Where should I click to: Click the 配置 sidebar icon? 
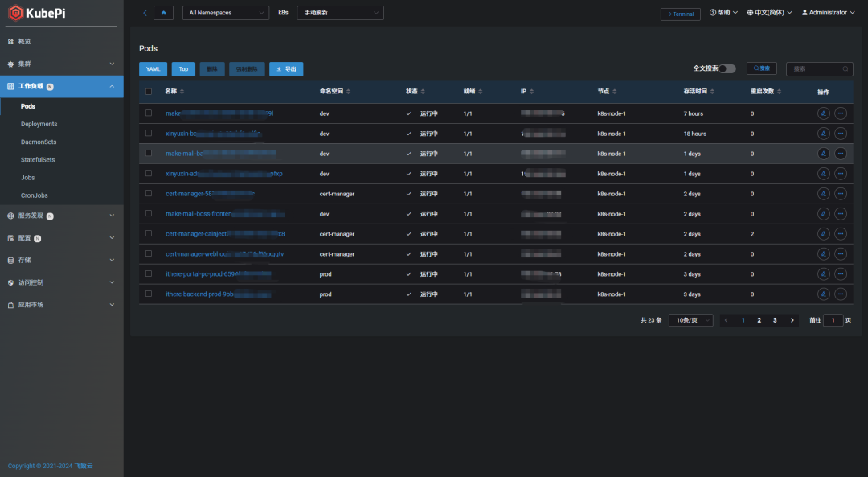[10, 238]
